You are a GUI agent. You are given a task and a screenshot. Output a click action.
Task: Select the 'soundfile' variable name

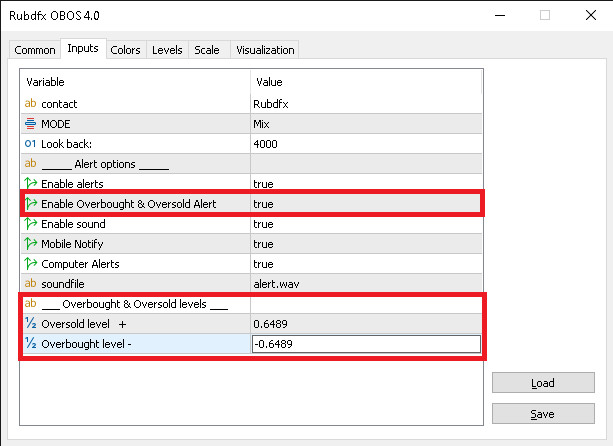(63, 284)
